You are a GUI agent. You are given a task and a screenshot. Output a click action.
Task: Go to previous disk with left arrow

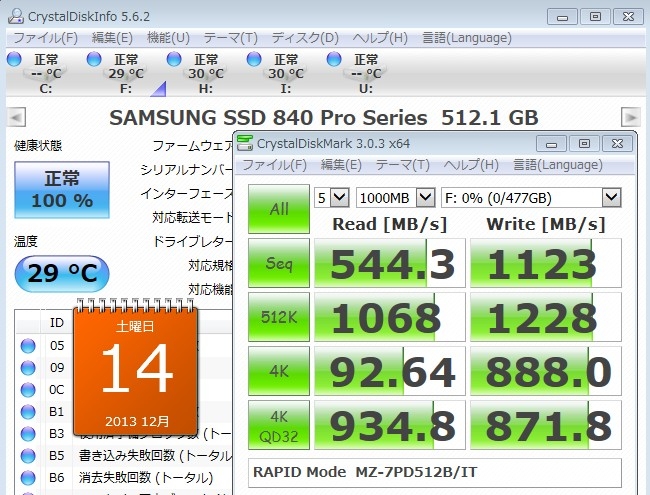[17, 117]
